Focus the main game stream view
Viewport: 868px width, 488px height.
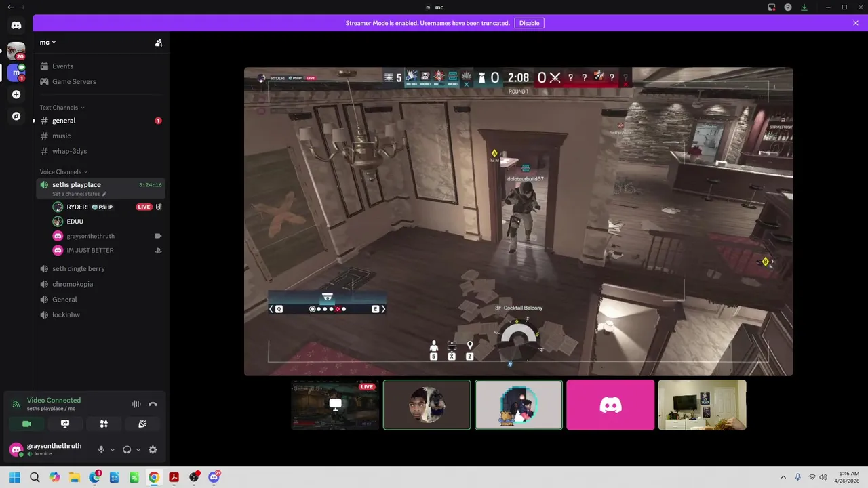coord(518,222)
